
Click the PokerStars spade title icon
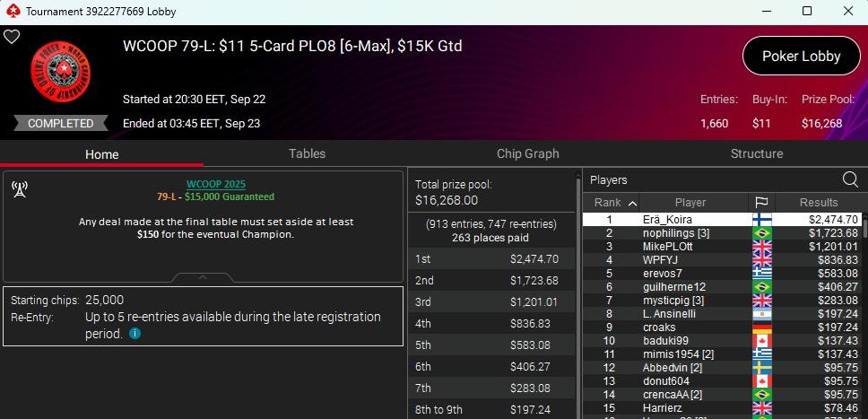[12, 12]
